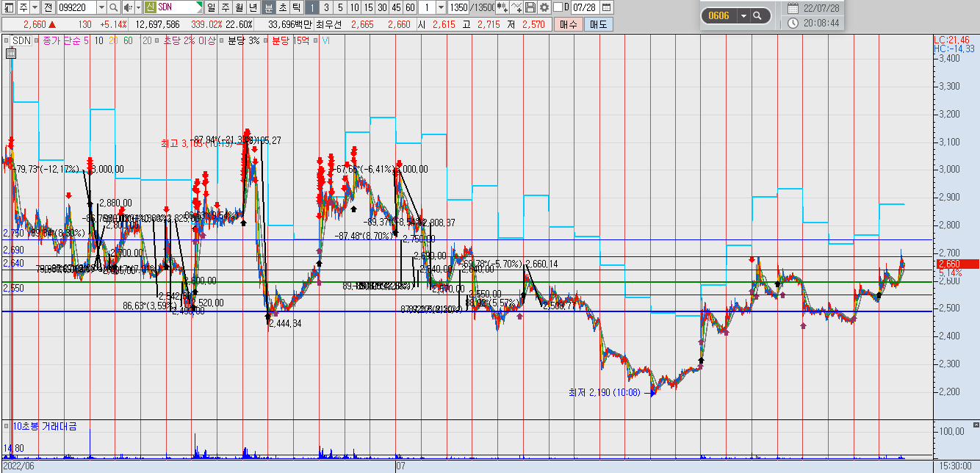Click the 10 moving average legend label
Screen dimensions: 980x473
pyautogui.click(x=98, y=40)
